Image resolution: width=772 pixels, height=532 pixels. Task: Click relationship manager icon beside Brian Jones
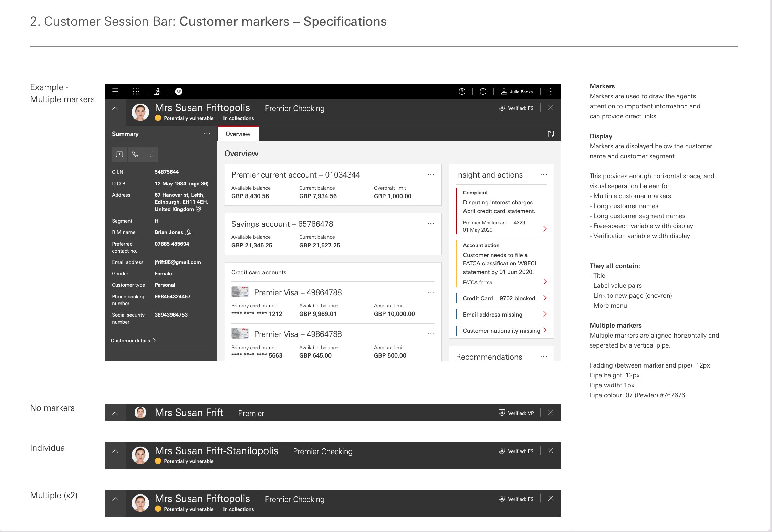point(188,232)
